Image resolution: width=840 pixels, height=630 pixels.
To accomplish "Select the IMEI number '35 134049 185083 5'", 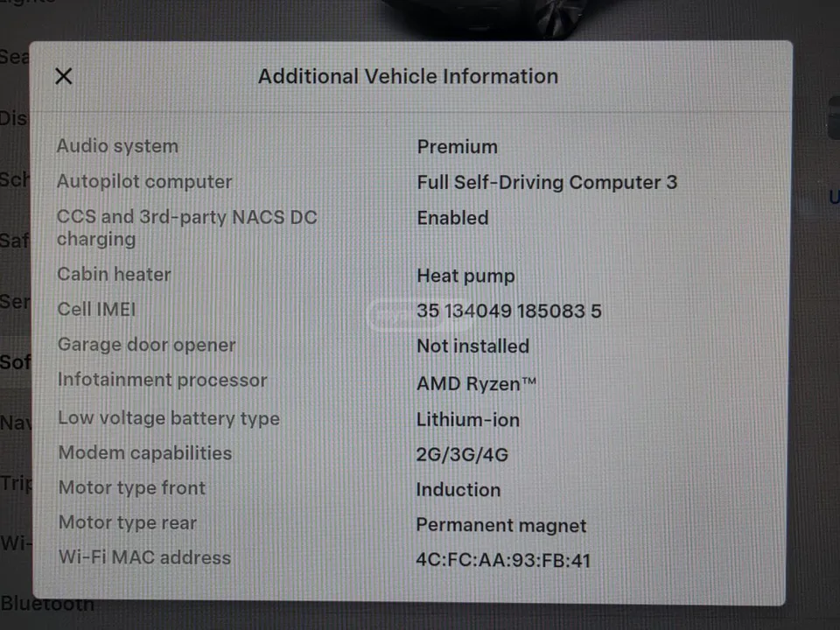I will click(x=509, y=311).
